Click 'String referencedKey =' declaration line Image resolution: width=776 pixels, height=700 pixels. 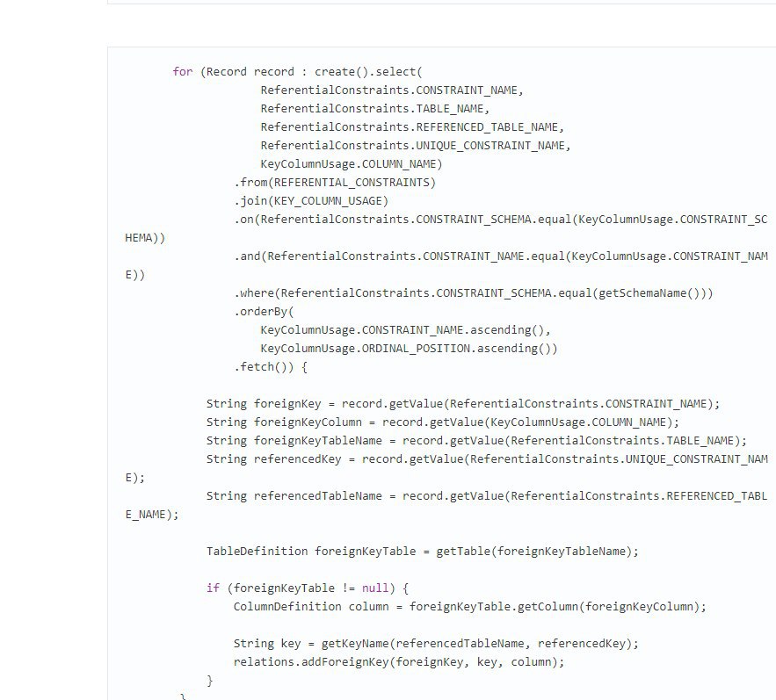487,459
